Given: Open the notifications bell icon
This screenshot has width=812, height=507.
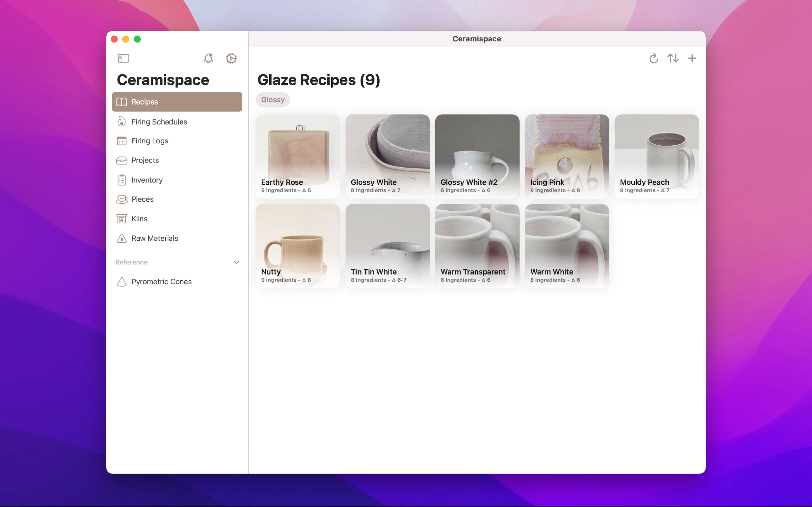Looking at the screenshot, I should [x=208, y=58].
